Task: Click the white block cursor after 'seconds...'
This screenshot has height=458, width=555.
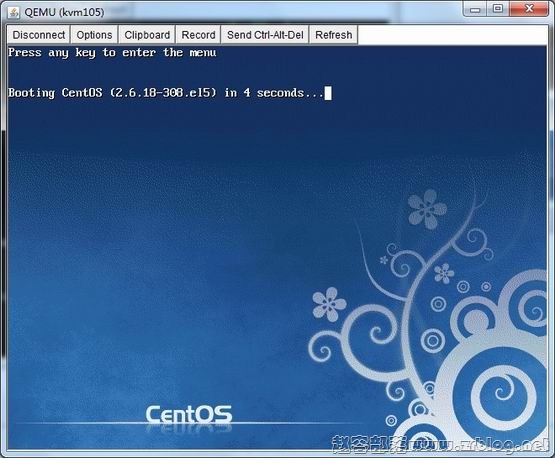Action: (328, 93)
